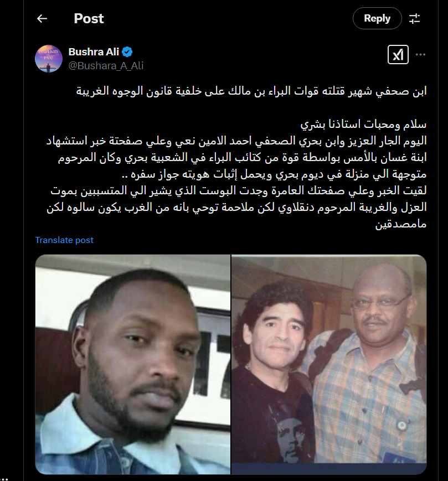Click the Post page heading

pos(89,19)
